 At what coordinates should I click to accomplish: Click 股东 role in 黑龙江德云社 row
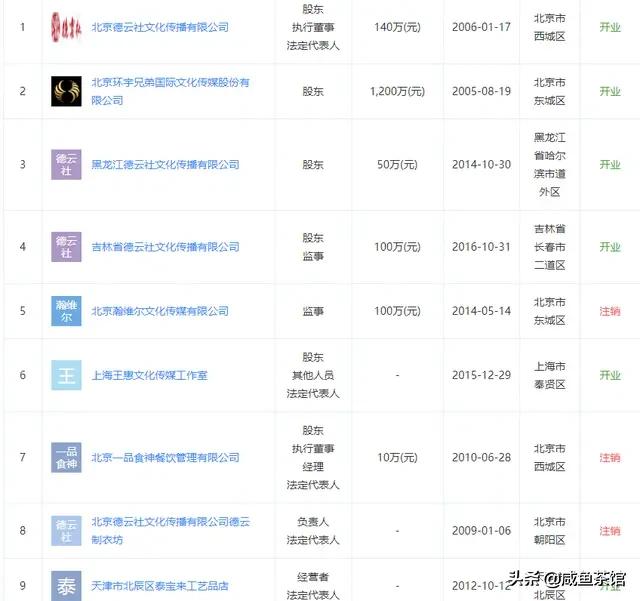[313, 165]
